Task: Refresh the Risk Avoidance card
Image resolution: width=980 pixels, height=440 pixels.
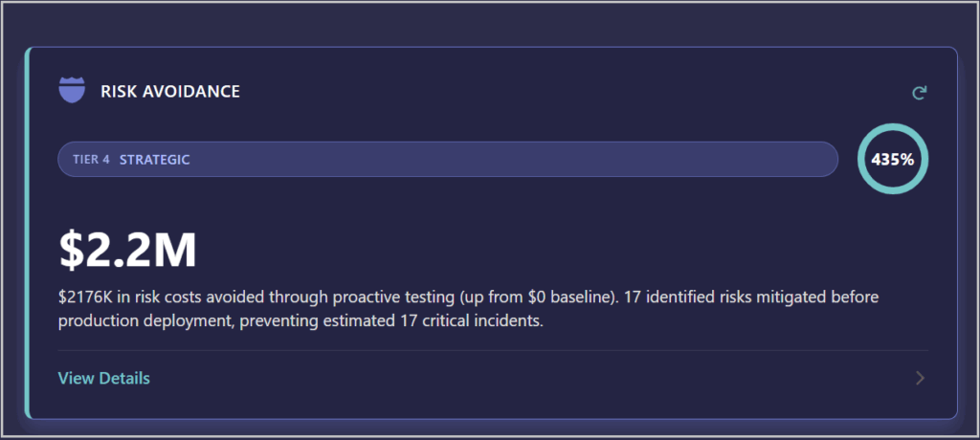Action: click(x=920, y=93)
